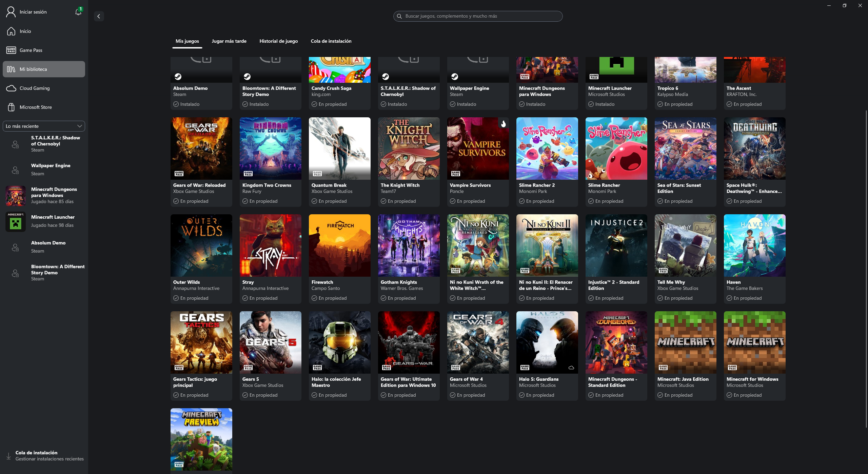
Task: Open Halo: la colección Jefe Maestro cover
Action: [x=340, y=342]
